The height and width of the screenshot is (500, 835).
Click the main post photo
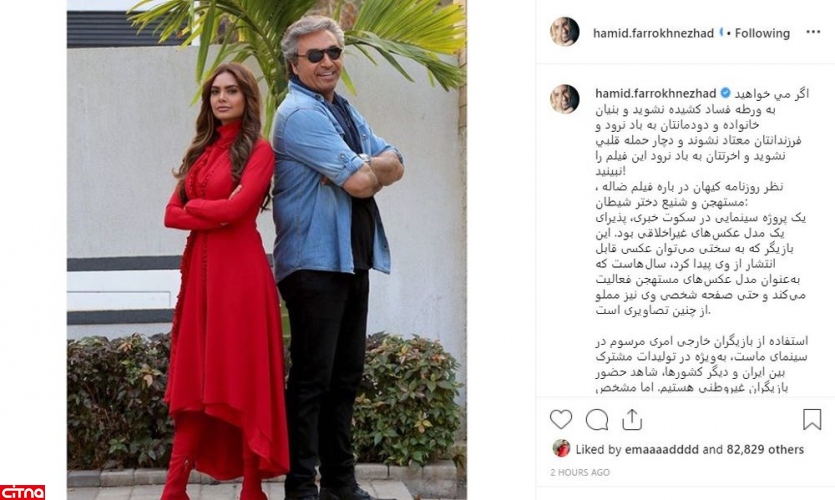[266, 250]
